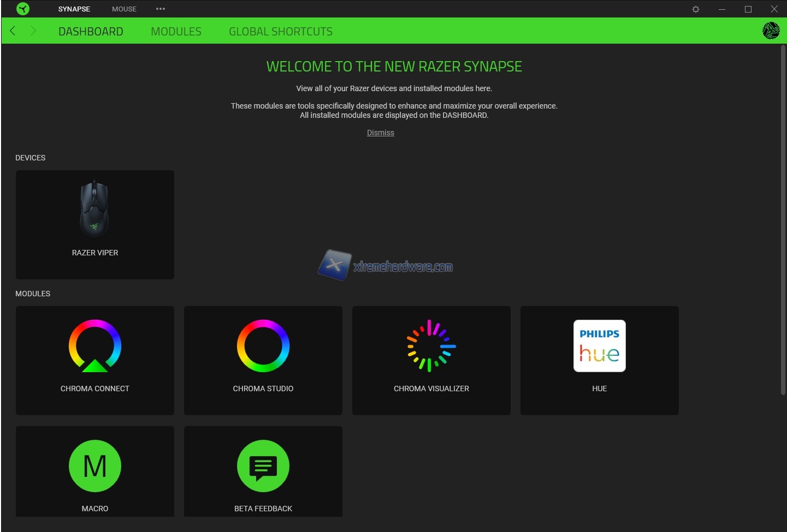This screenshot has width=787, height=532.
Task: Open the Beta Feedback chat icon
Action: pos(263,466)
